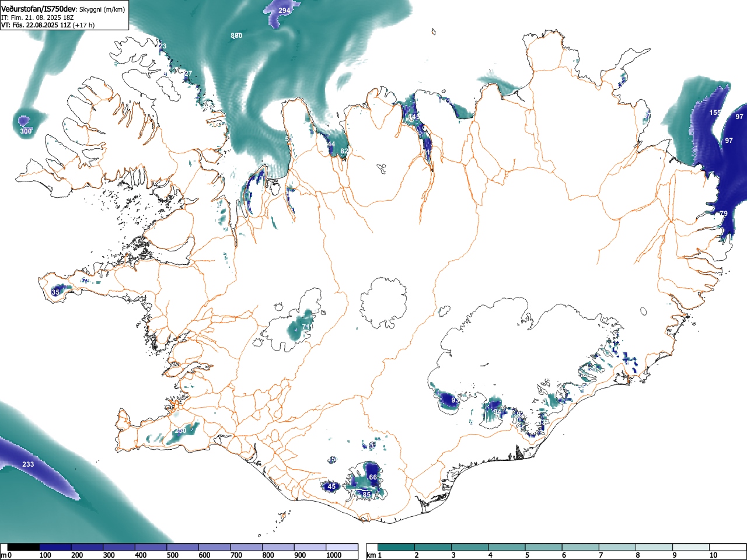Viewport: 747px width, 560px height.
Task: Click the 8 label in the km legend
Action: (637, 555)
